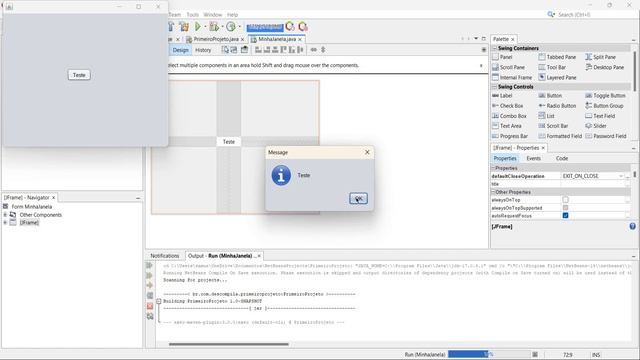Screen dimensions: 640x360
Task: Select the Text Field component in Palette
Action: point(600,116)
